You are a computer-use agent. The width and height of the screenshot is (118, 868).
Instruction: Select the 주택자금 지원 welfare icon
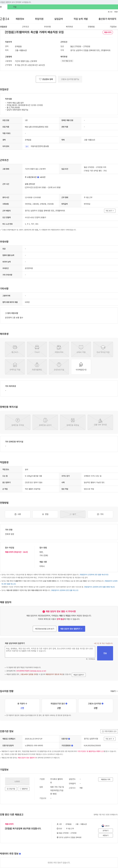(15, 367)
